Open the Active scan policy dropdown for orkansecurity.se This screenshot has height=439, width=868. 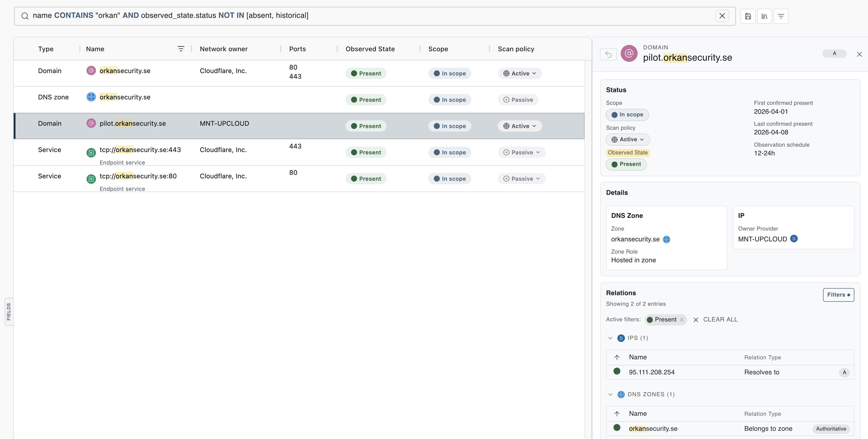(519, 73)
